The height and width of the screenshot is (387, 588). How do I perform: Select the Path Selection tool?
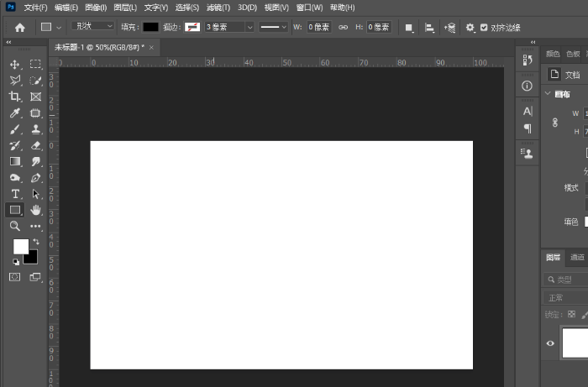[x=35, y=194]
